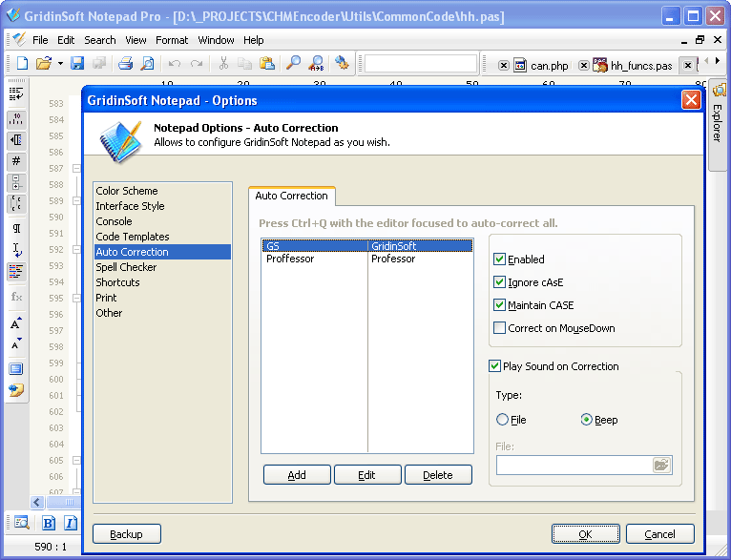731x560 pixels.
Task: Apply italic formatting with I icon
Action: point(70,523)
